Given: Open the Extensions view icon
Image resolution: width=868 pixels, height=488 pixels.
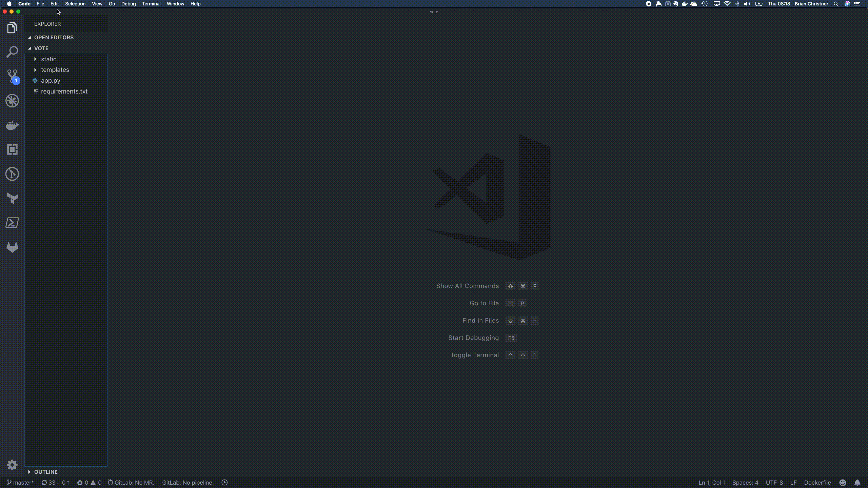Looking at the screenshot, I should coord(12,149).
